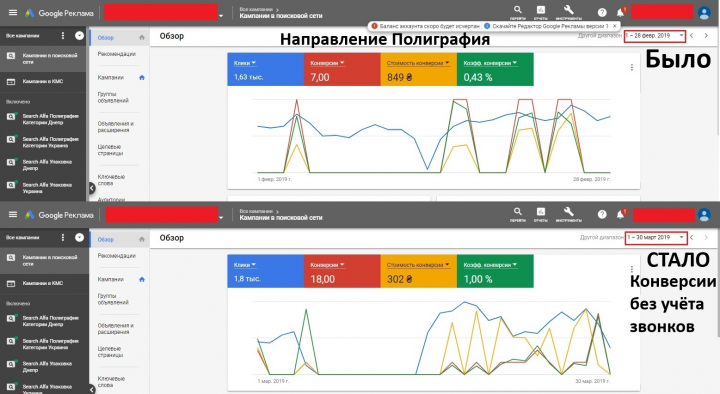
Task: Select Обзор tab in upper screenshot
Action: pos(106,38)
